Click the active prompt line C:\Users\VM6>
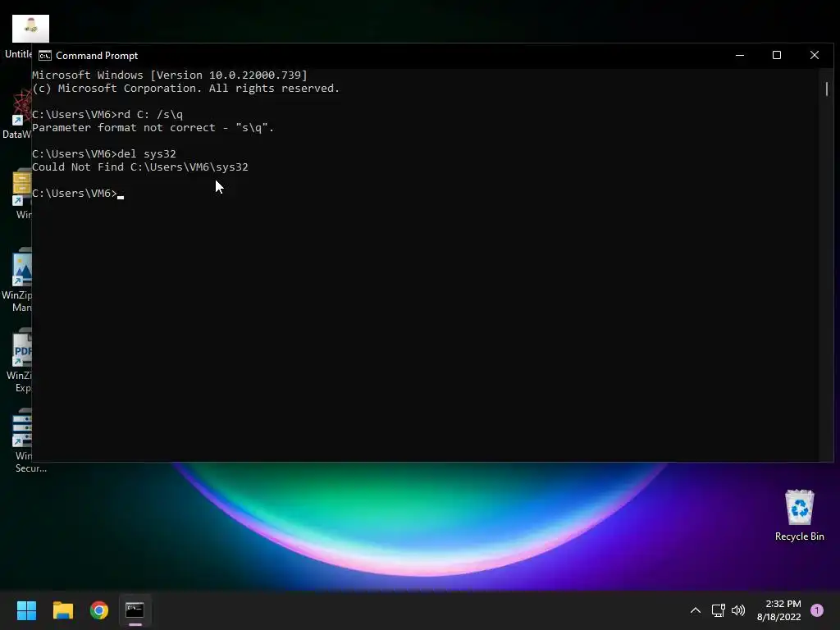The height and width of the screenshot is (630, 840). click(78, 194)
